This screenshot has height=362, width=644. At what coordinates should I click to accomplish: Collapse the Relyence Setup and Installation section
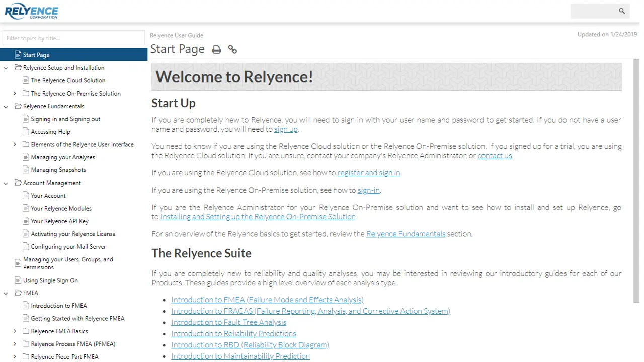[6, 68]
